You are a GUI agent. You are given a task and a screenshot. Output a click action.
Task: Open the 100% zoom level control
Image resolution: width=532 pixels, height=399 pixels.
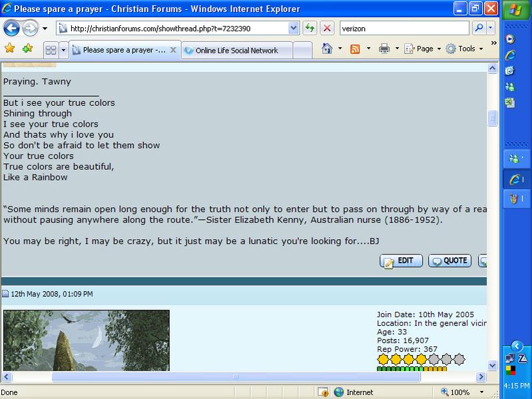pyautogui.click(x=456, y=392)
